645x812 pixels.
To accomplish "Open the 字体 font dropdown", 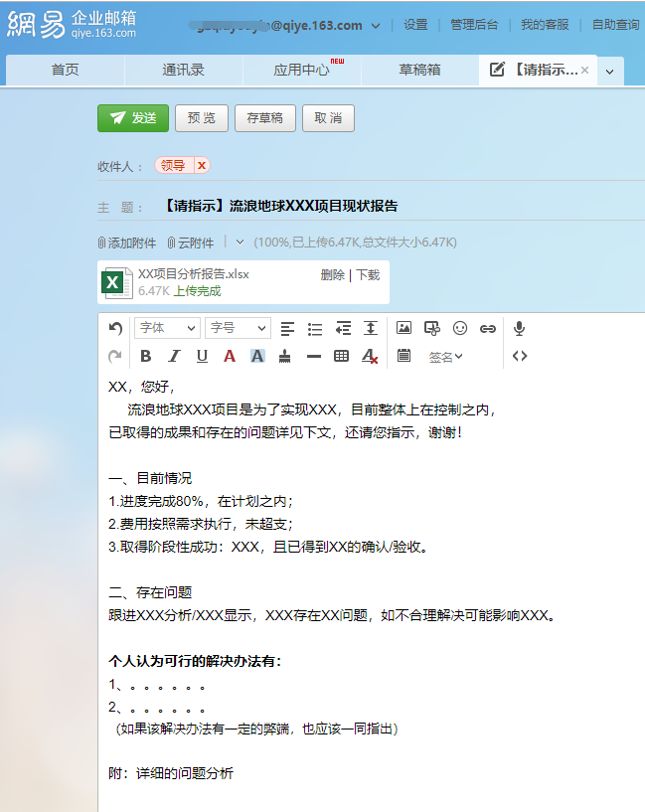I will 167,328.
